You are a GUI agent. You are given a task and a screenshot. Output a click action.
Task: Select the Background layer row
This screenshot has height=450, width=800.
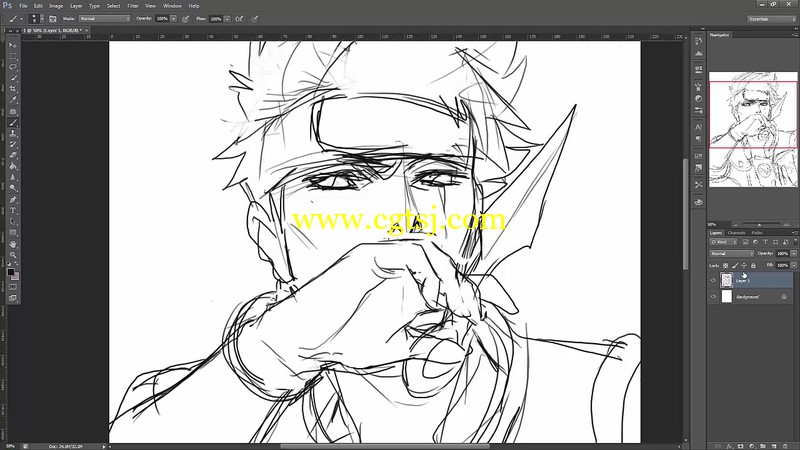click(x=751, y=296)
